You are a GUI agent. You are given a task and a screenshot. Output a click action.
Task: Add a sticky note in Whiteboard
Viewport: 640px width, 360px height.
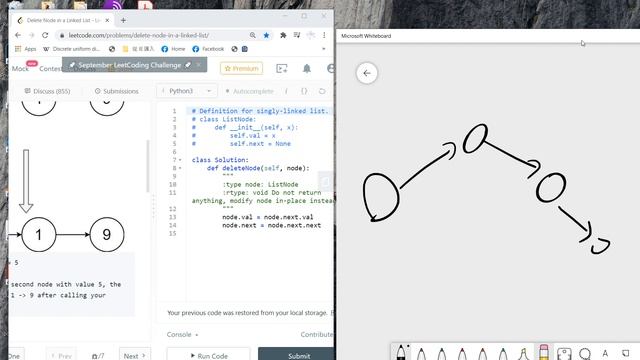(626, 353)
